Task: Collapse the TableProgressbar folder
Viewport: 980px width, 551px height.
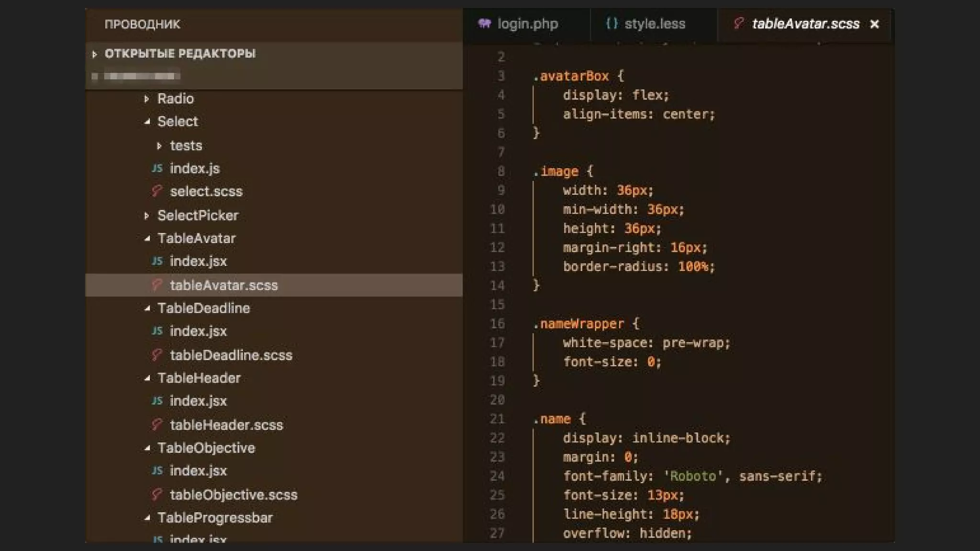Action: pyautogui.click(x=147, y=518)
